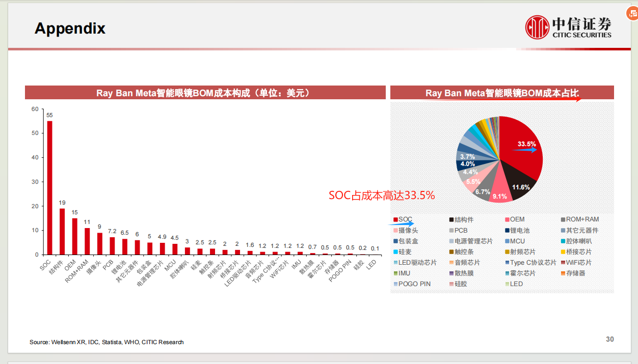Click the red SOC legend color swatch

(x=395, y=220)
